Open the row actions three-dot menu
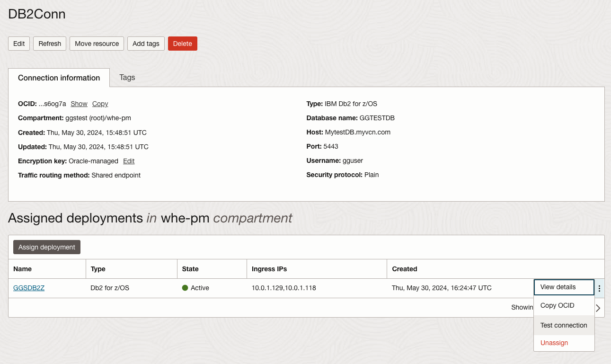The width and height of the screenshot is (611, 364). tap(600, 288)
